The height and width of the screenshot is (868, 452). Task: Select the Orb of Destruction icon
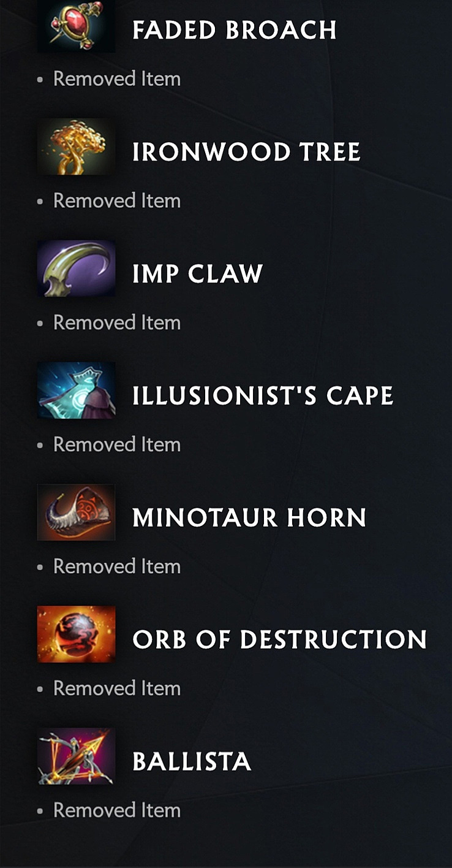(x=76, y=634)
